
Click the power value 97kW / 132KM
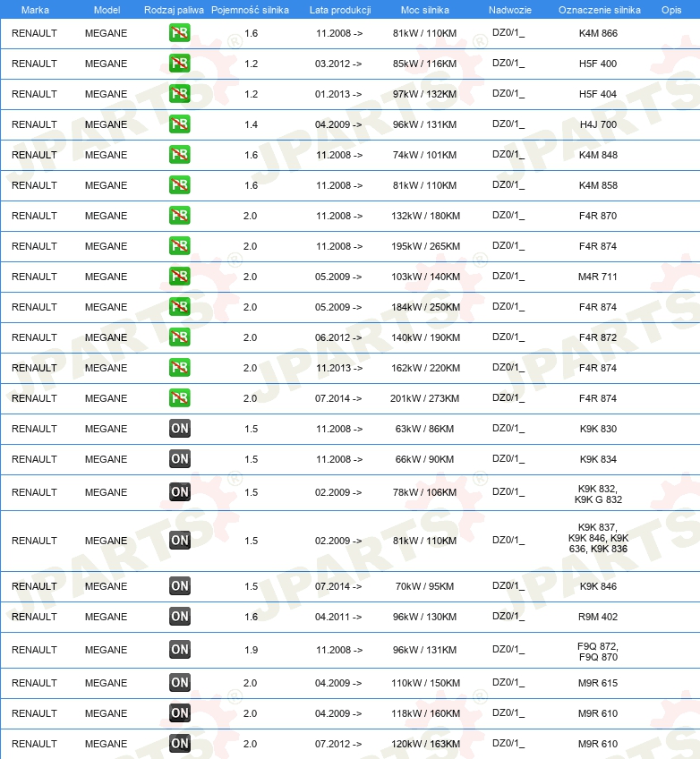coord(424,94)
